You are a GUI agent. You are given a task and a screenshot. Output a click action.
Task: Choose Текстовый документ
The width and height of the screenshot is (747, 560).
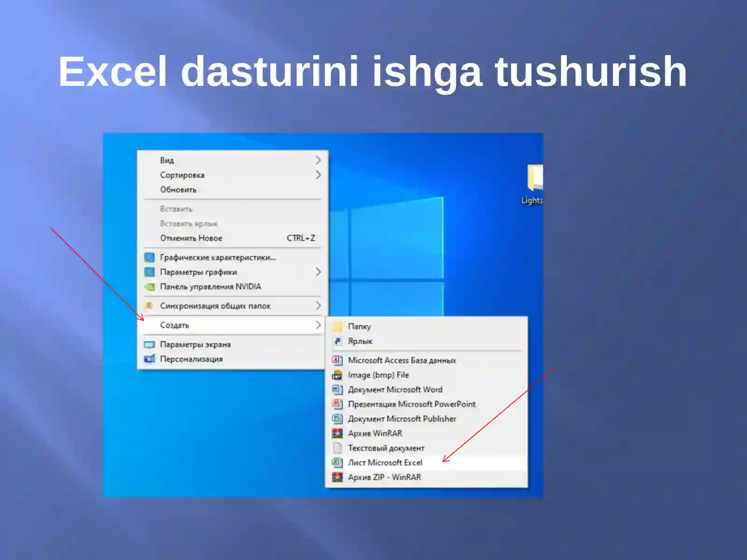pyautogui.click(x=426, y=448)
